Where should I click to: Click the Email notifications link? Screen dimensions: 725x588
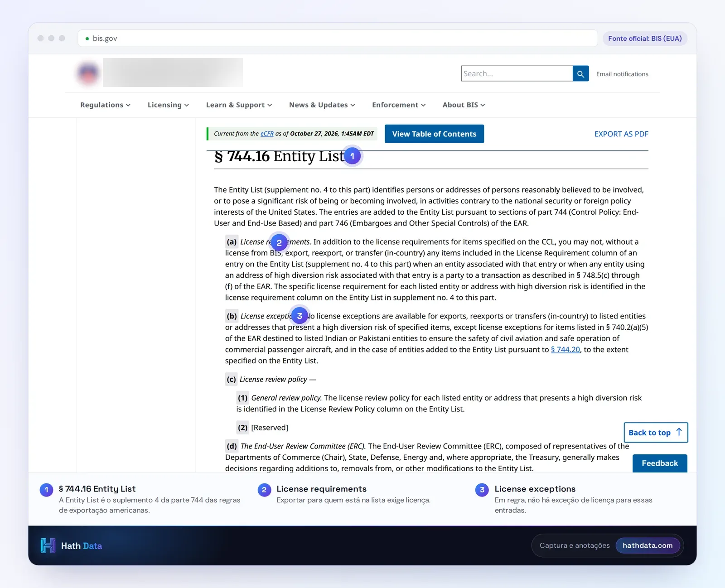622,74
